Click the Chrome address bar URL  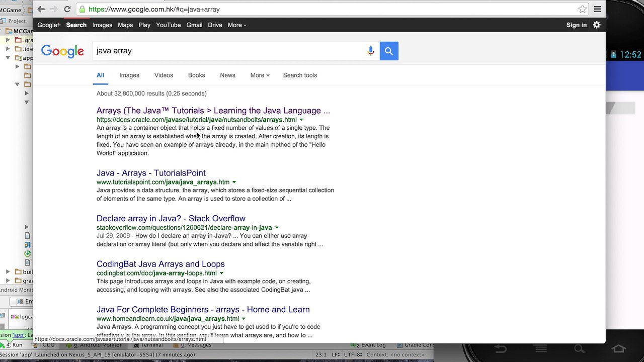pos(153,9)
